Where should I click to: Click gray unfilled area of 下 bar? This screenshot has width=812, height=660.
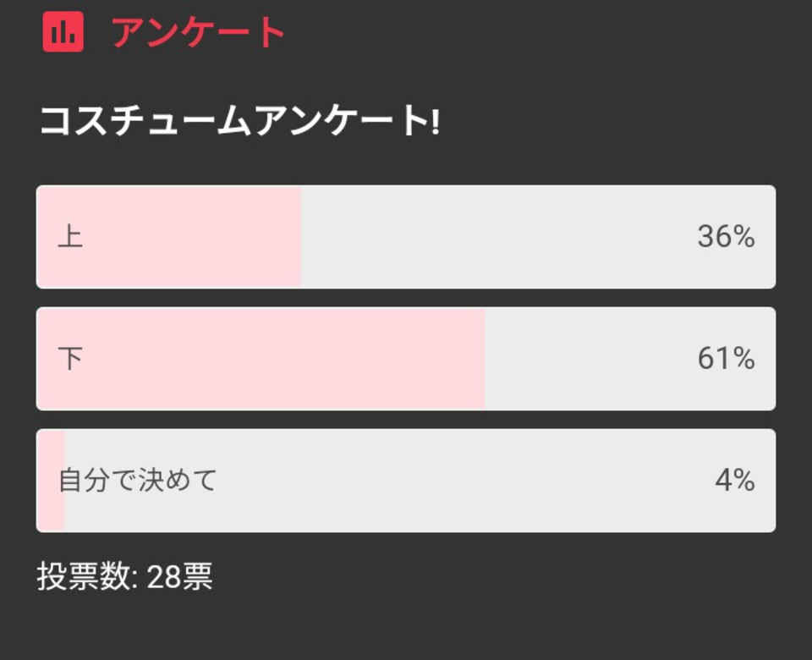[x=631, y=359]
